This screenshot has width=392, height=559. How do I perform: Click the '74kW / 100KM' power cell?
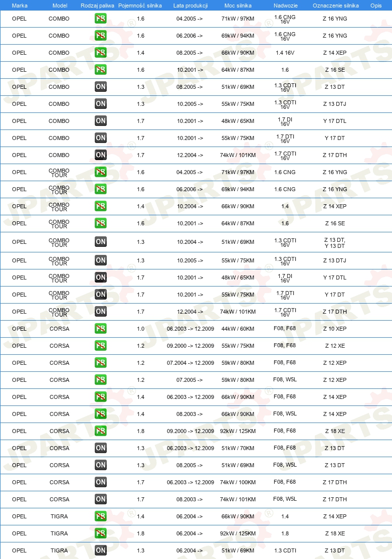coord(238,482)
